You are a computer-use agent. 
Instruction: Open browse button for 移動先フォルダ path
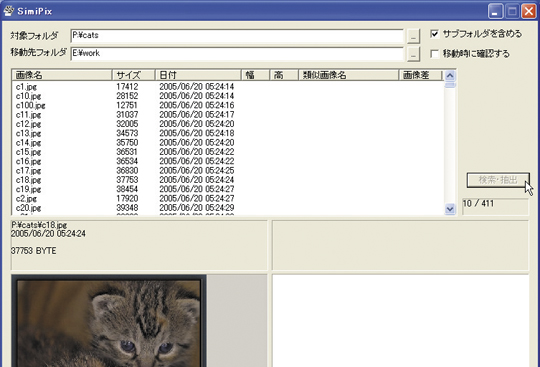click(x=413, y=54)
